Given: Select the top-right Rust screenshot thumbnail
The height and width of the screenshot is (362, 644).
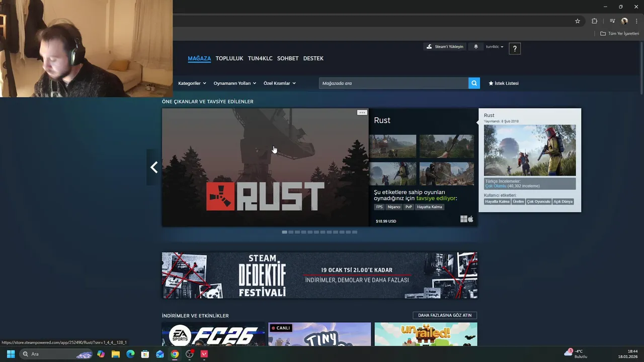Looking at the screenshot, I should 447,146.
